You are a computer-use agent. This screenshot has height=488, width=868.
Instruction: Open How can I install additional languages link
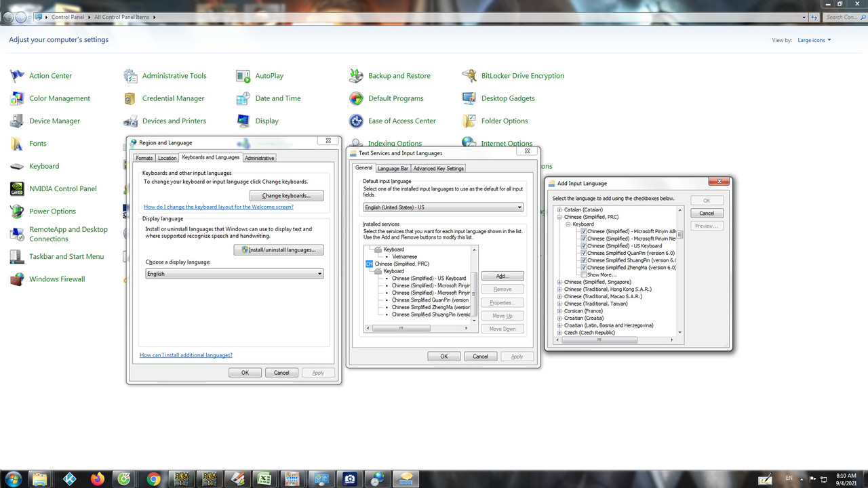coord(186,355)
